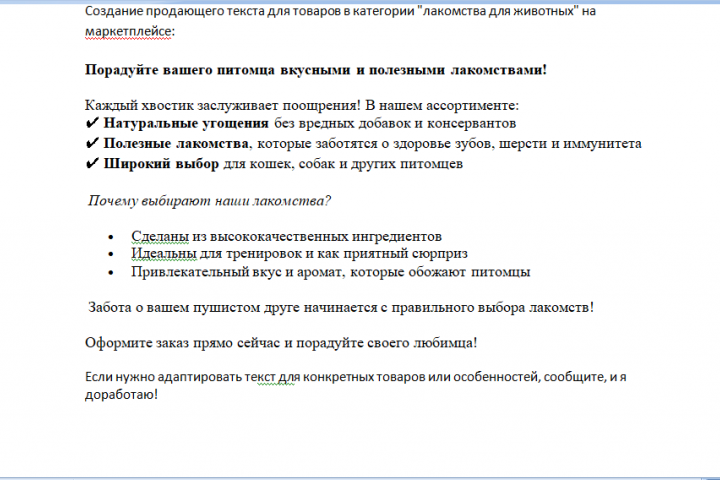Click the phrase "без вредных добавок и консервантов"

coord(395,123)
